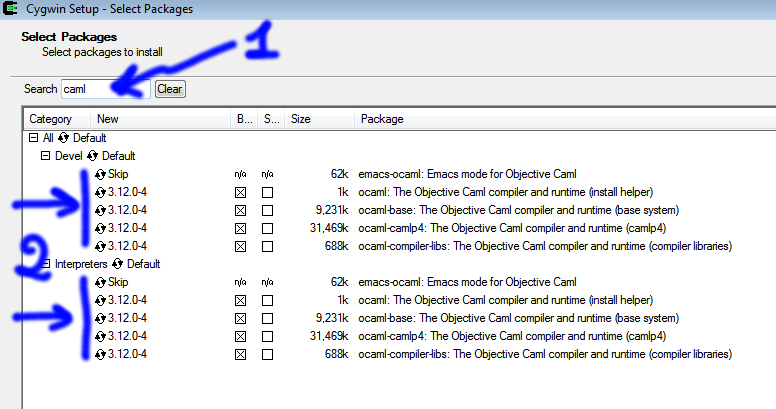Select 'ocaml-compiler-libs' package description under Interpreters
Image resolution: width=776 pixels, height=409 pixels.
click(x=545, y=354)
